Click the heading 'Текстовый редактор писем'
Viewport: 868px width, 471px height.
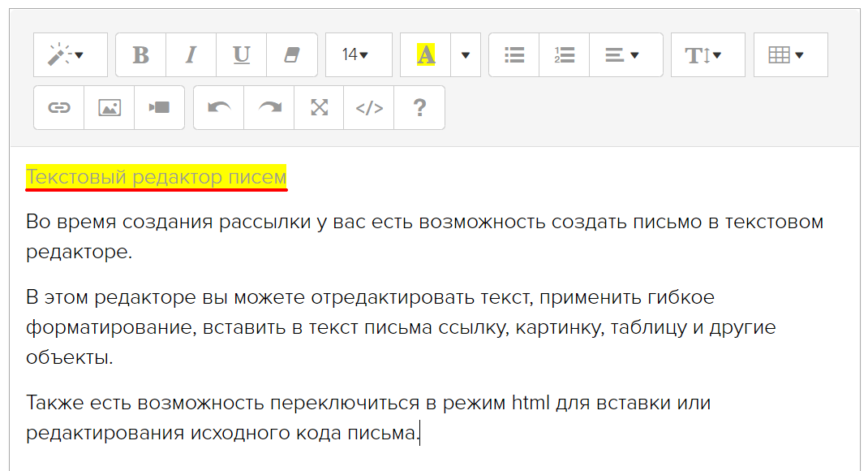click(x=156, y=176)
